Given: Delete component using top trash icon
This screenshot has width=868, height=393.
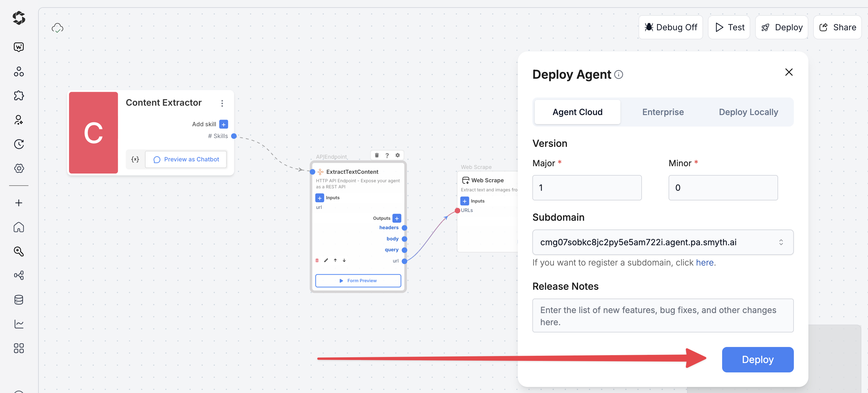Looking at the screenshot, I should (377, 155).
